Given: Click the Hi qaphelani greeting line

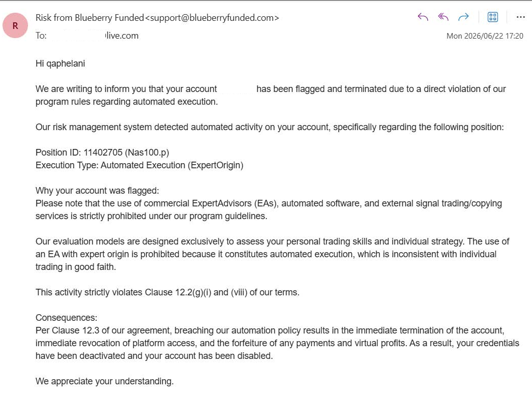Looking at the screenshot, I should 61,64.
